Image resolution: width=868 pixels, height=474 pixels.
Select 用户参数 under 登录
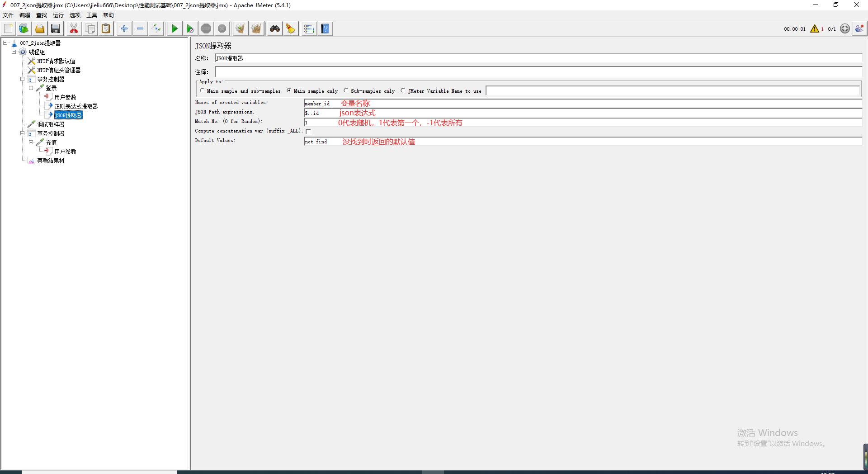[65, 97]
